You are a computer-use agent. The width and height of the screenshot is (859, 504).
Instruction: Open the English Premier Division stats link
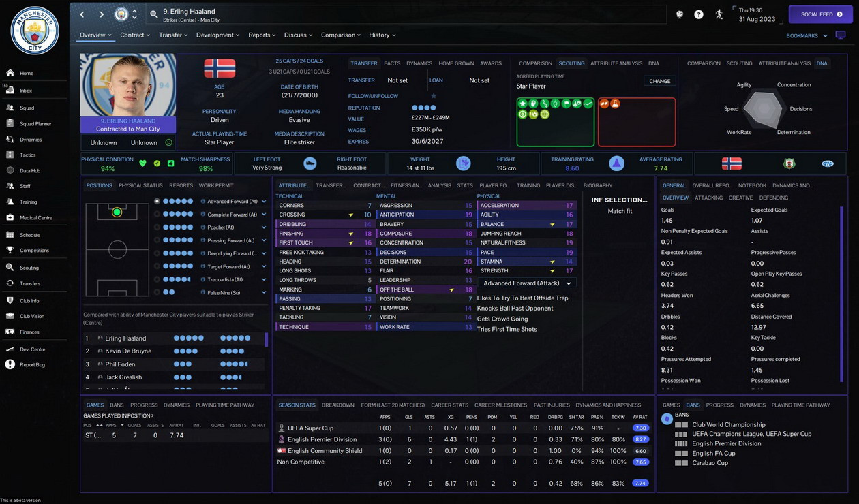(x=322, y=440)
